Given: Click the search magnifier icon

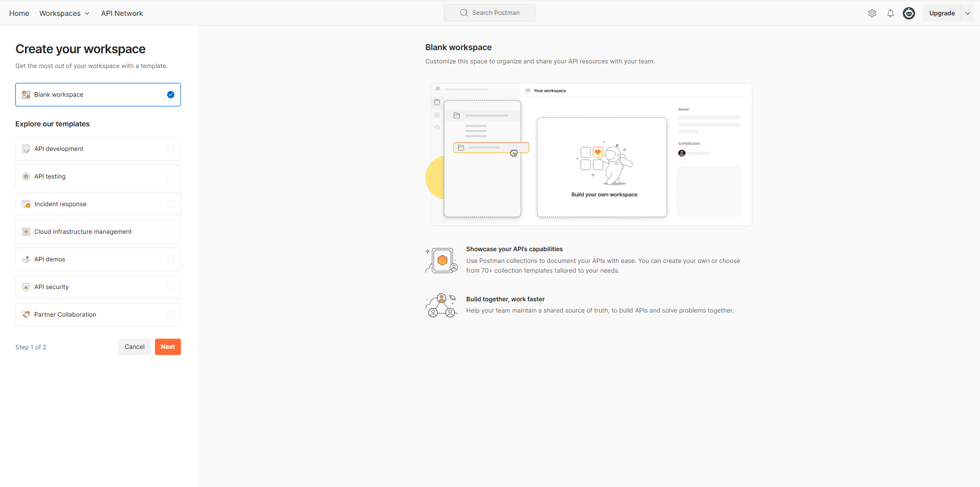Looking at the screenshot, I should pos(464,13).
